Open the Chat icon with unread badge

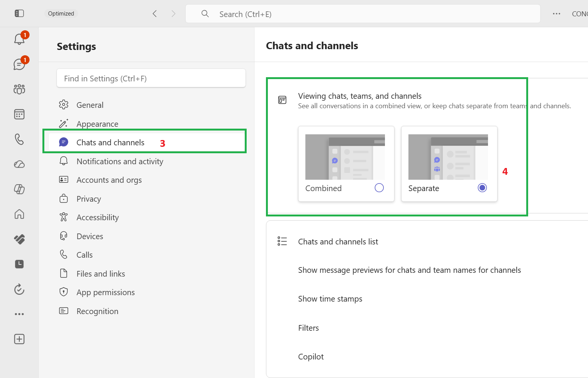(19, 64)
